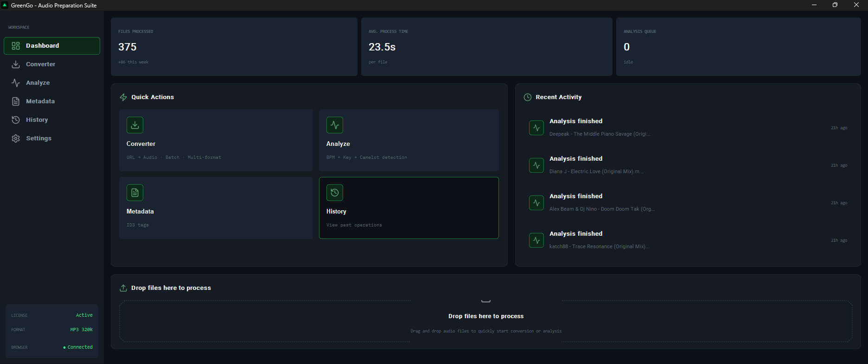Click the Recent Activity clock icon
Image resolution: width=868 pixels, height=364 pixels.
[x=528, y=97]
